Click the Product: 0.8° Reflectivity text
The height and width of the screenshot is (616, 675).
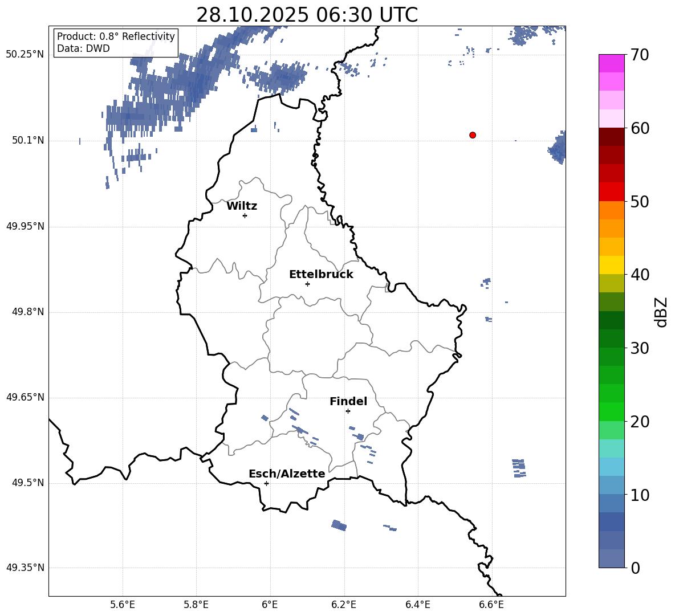[x=116, y=36]
